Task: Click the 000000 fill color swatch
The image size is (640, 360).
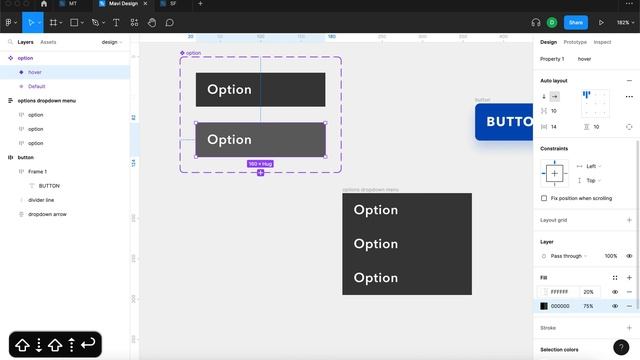Action: [544, 306]
